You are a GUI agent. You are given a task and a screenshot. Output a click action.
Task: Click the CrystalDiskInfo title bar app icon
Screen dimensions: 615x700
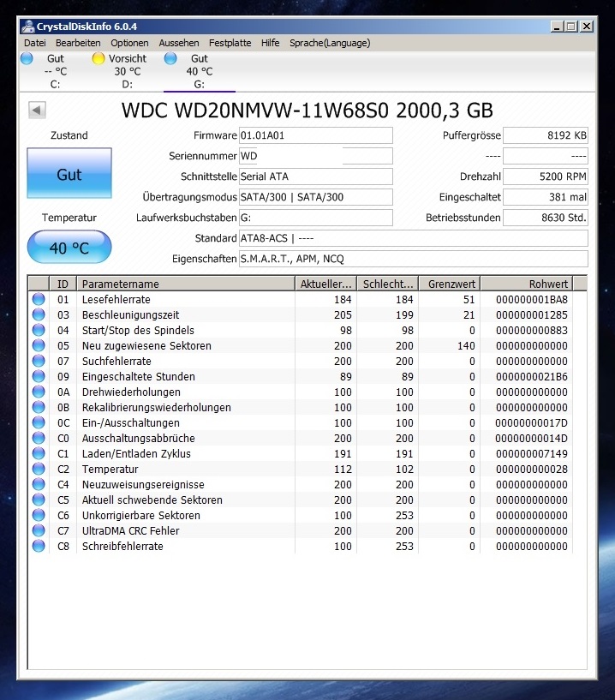[x=27, y=27]
